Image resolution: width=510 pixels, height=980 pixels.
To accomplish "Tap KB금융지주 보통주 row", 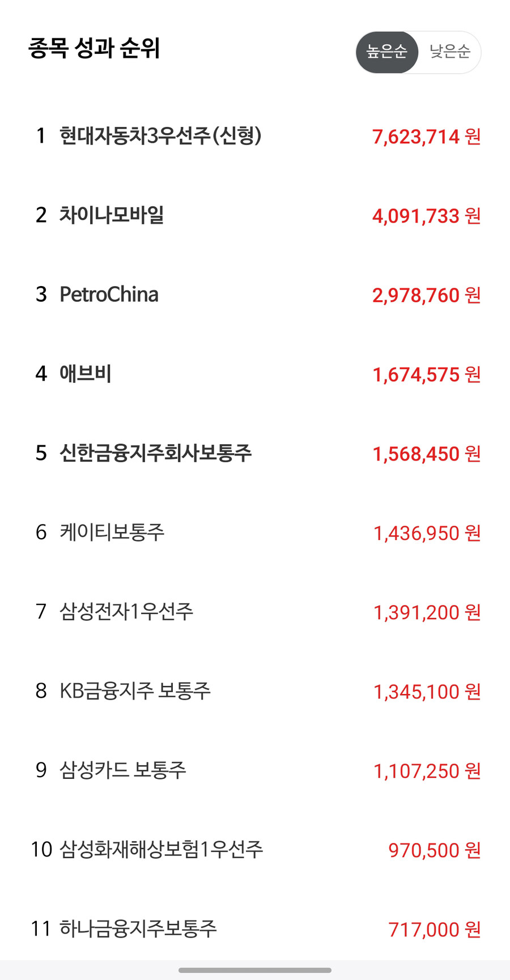I will (135, 691).
